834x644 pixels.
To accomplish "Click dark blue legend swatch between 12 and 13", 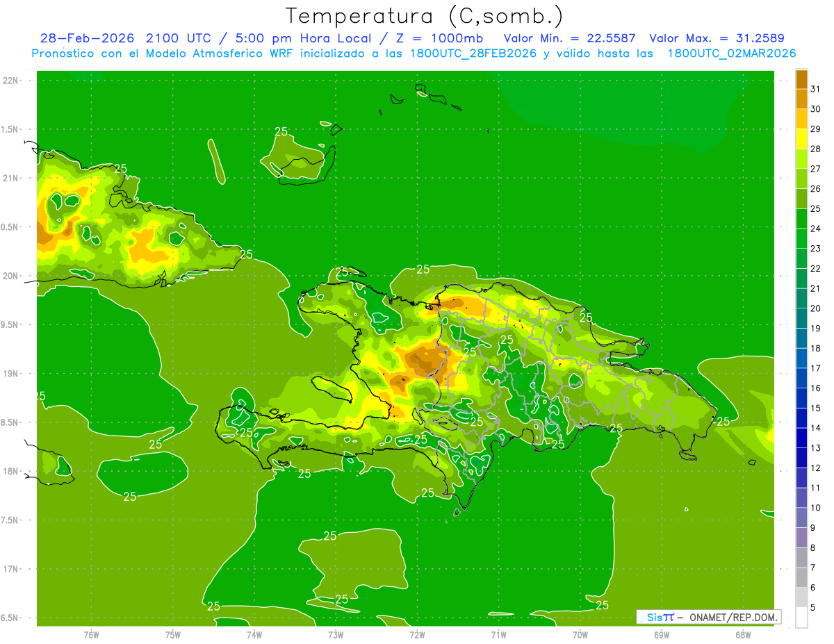I will click(x=801, y=458).
